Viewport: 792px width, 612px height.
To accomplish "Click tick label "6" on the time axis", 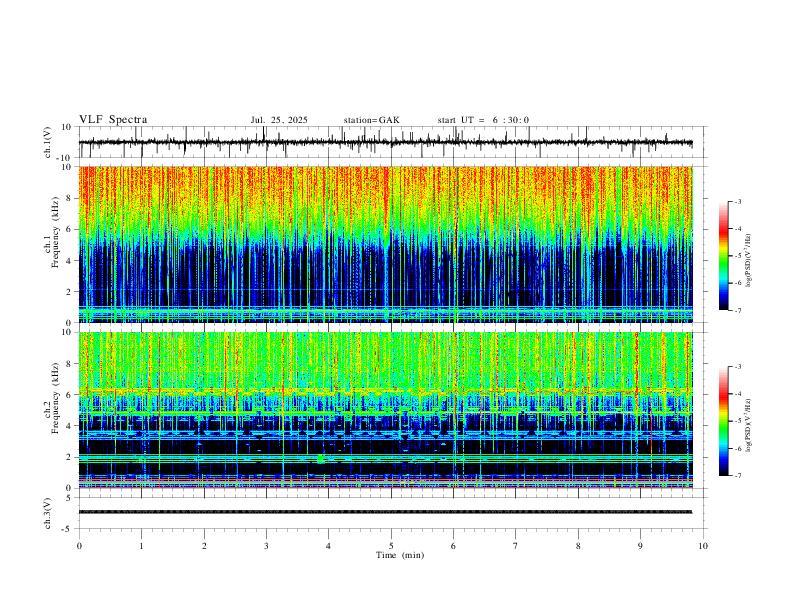I will pos(454,546).
